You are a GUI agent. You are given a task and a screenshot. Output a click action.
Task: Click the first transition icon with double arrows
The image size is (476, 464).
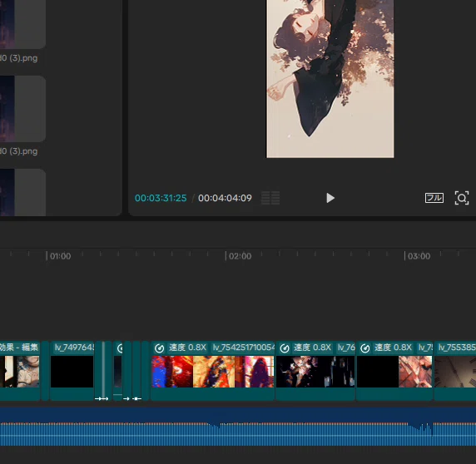[x=102, y=398]
